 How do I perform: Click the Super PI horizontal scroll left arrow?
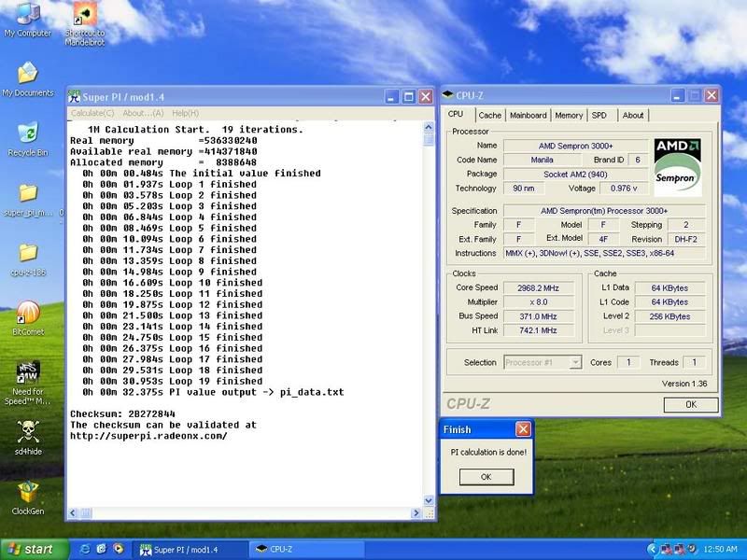tap(73, 512)
